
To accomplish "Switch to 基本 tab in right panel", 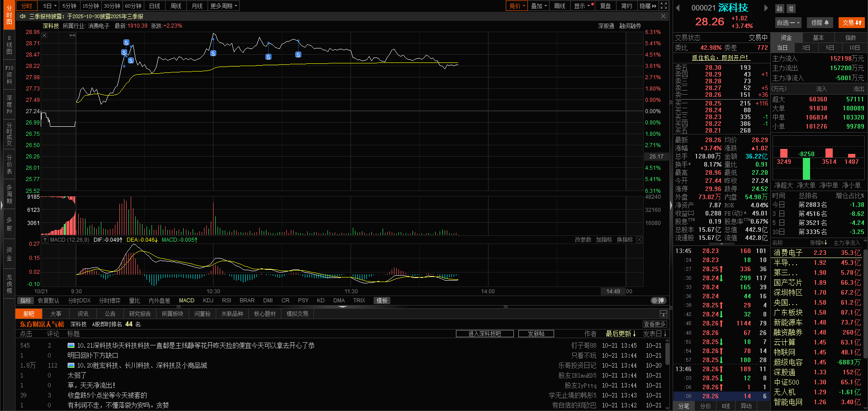I will [x=818, y=38].
